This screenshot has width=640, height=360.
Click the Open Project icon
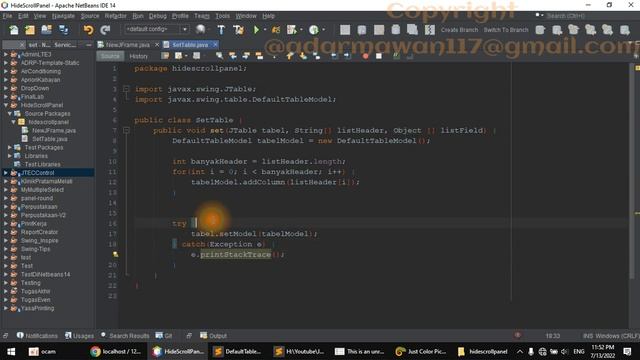pos(47,30)
